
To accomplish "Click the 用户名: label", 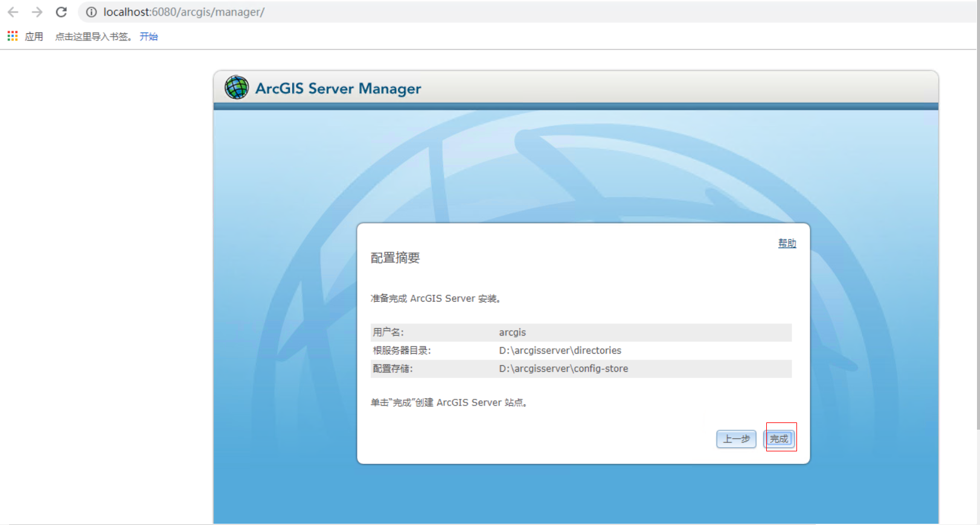I will tap(388, 332).
